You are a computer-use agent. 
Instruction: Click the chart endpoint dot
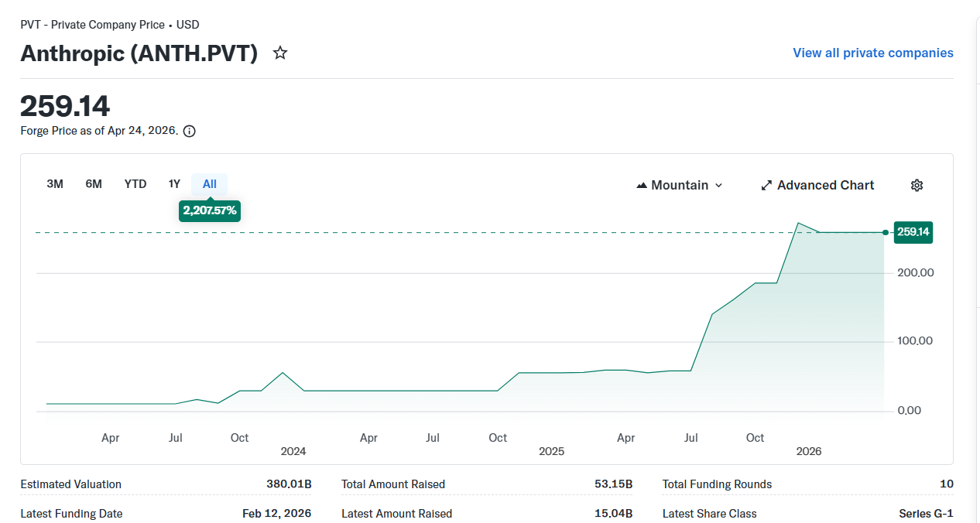pos(886,232)
